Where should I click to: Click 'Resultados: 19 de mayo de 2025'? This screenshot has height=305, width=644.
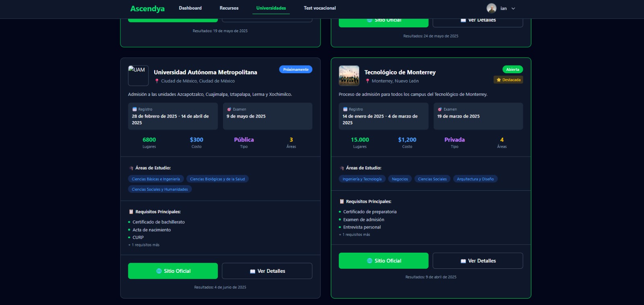pyautogui.click(x=220, y=31)
